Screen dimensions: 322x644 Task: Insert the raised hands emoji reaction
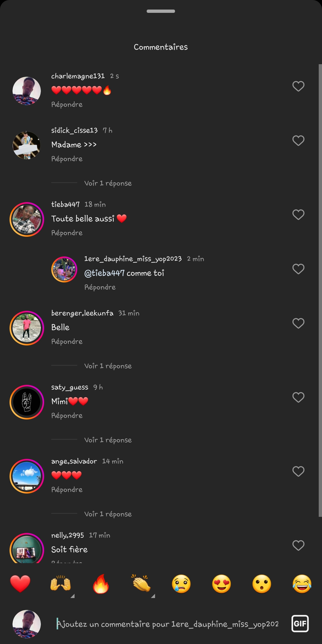pos(61,584)
